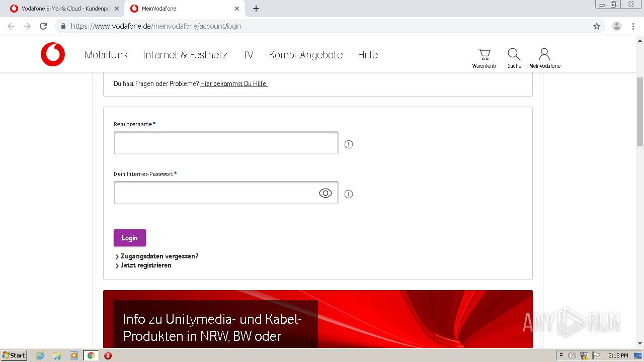644x362 pixels.
Task: Open a new browser tab
Action: pos(256,9)
